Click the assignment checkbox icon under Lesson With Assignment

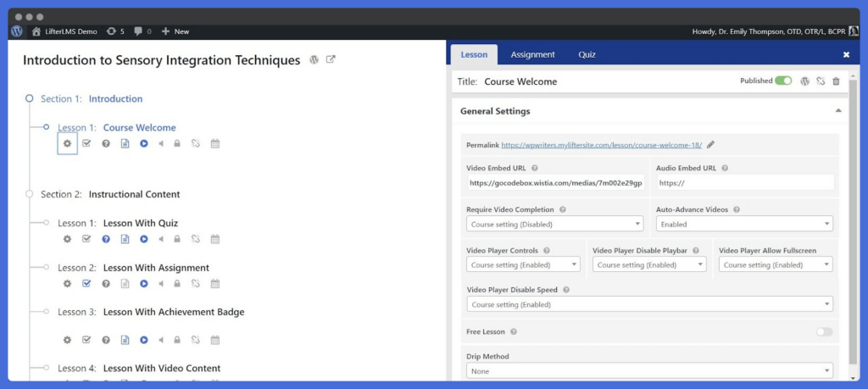click(x=86, y=283)
